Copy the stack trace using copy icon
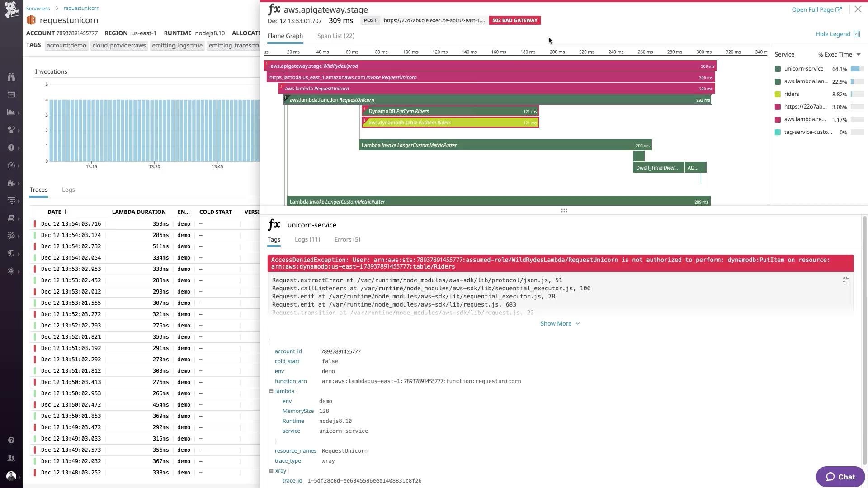Image resolution: width=868 pixels, height=488 pixels. 845,280
